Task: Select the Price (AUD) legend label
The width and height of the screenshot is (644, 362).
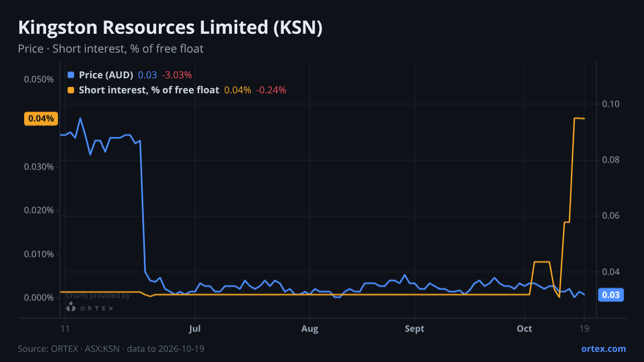Action: pyautogui.click(x=106, y=75)
